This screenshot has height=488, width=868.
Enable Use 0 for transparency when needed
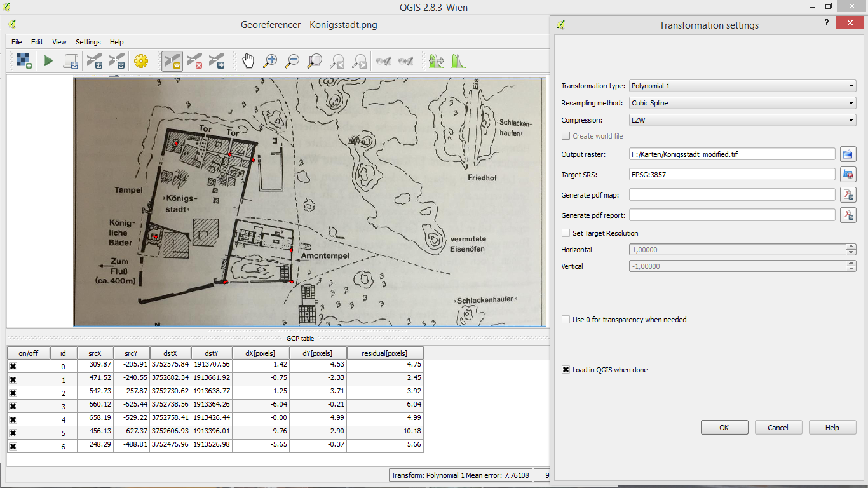[x=566, y=320]
